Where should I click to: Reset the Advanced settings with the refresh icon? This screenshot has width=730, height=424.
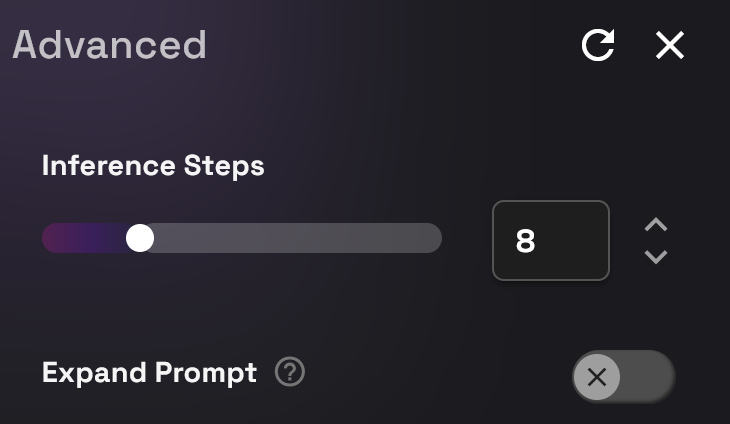[x=598, y=45]
